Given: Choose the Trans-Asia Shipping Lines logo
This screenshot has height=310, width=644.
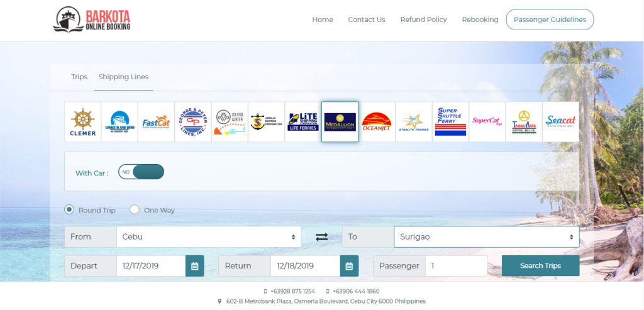Looking at the screenshot, I should coord(524,122).
